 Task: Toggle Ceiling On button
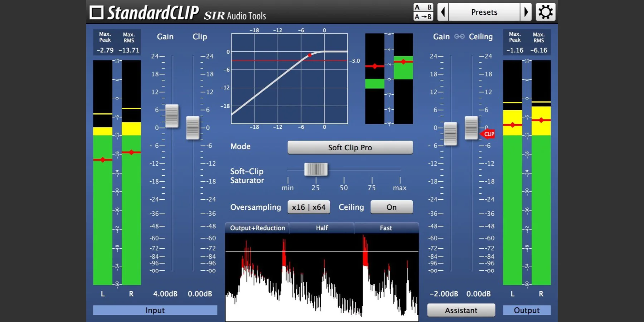[x=391, y=207]
